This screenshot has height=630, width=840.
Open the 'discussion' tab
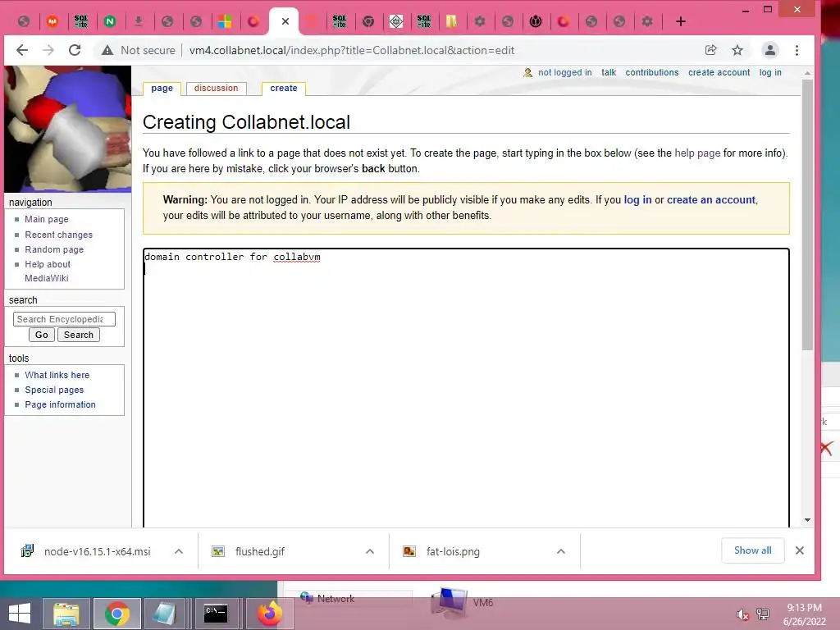point(216,89)
